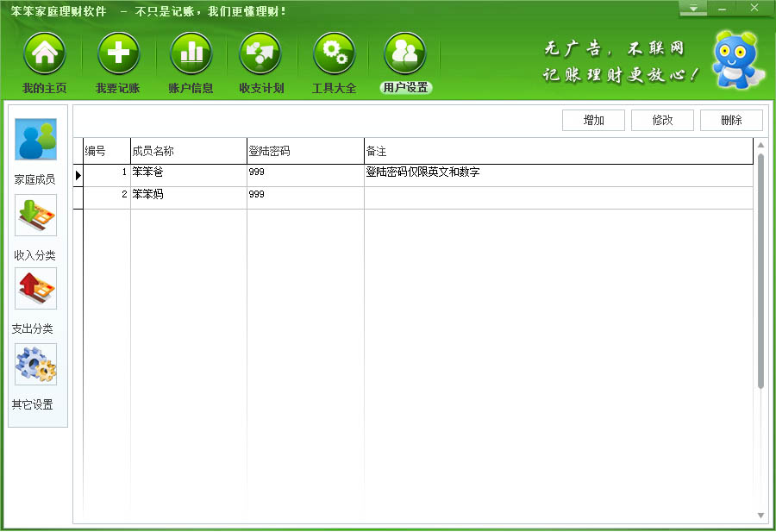Select the 用户设置 people icon

pyautogui.click(x=405, y=53)
